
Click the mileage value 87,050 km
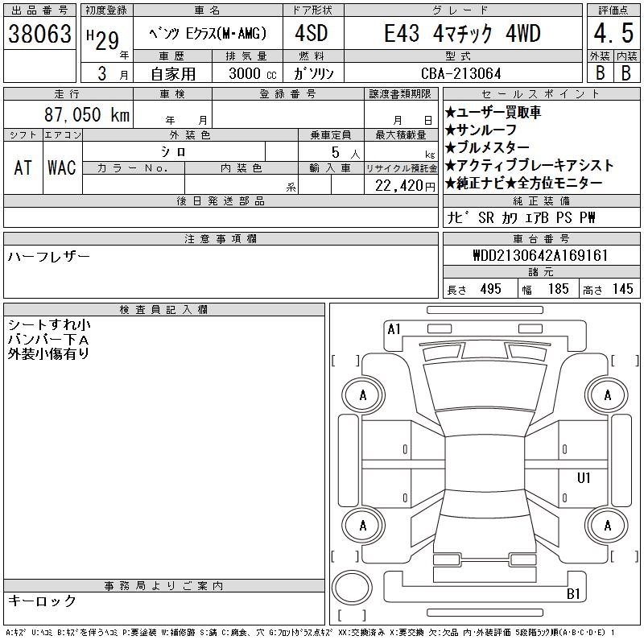point(88,115)
